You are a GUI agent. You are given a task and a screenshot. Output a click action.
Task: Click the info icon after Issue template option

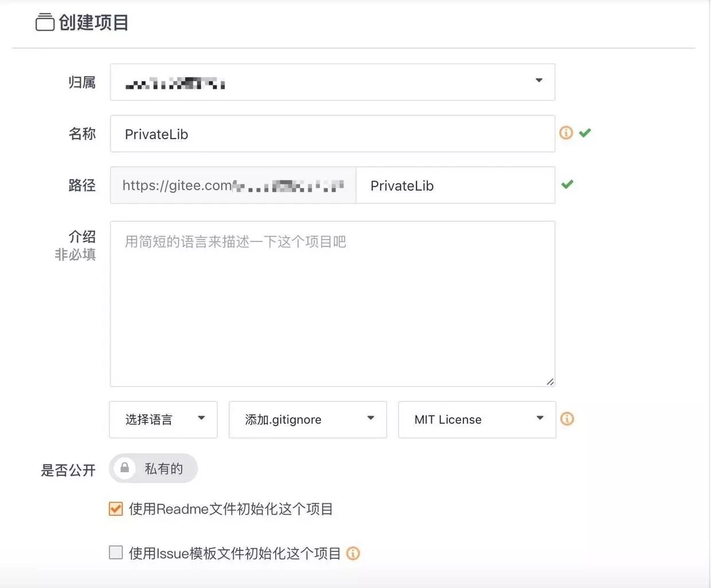(x=353, y=554)
